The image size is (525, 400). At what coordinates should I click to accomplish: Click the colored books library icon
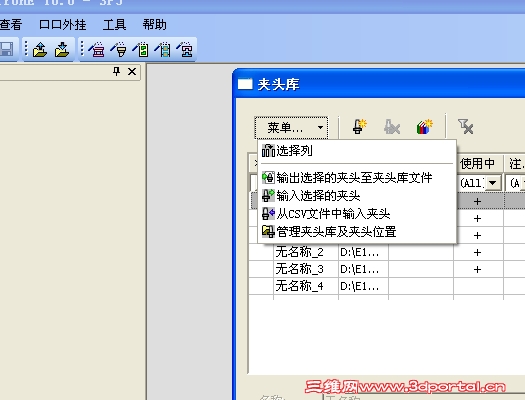click(425, 127)
